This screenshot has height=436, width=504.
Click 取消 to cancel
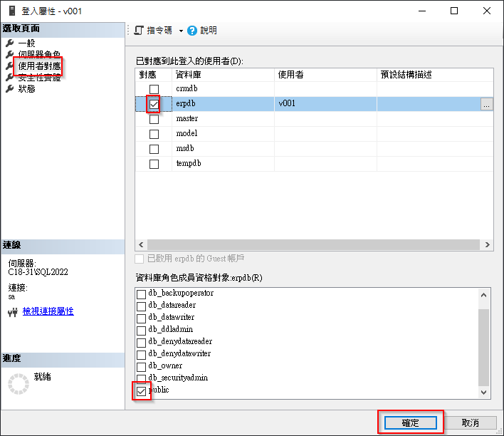click(471, 422)
